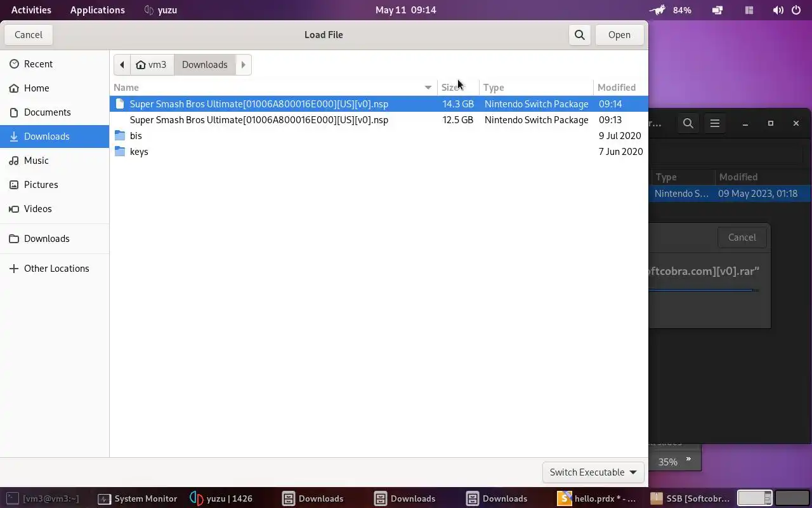Switch to third Downloads window in taskbar
Screen dimensions: 812x508
[497, 498]
